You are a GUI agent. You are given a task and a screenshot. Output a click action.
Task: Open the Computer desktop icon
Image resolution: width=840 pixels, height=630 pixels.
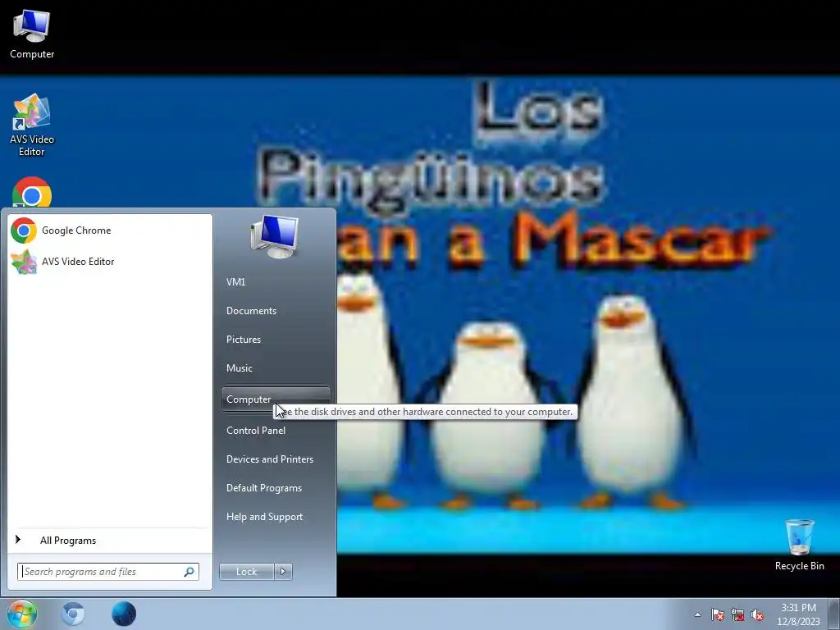[32, 34]
